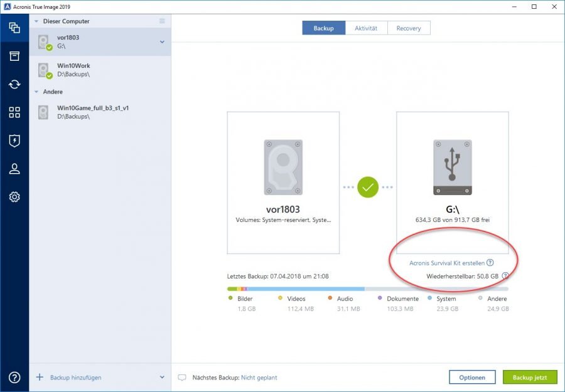The width and height of the screenshot is (565, 392).
Task: Click the speech bubble comment icon
Action: (x=183, y=377)
